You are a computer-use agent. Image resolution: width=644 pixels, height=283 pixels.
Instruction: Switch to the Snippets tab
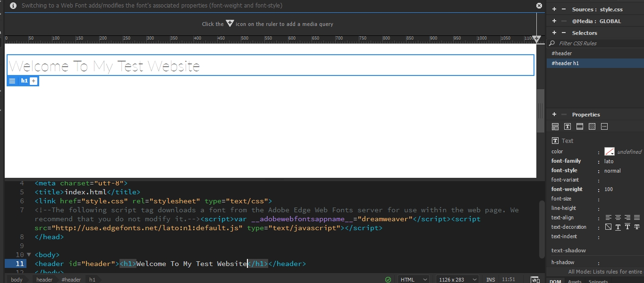[597, 281]
